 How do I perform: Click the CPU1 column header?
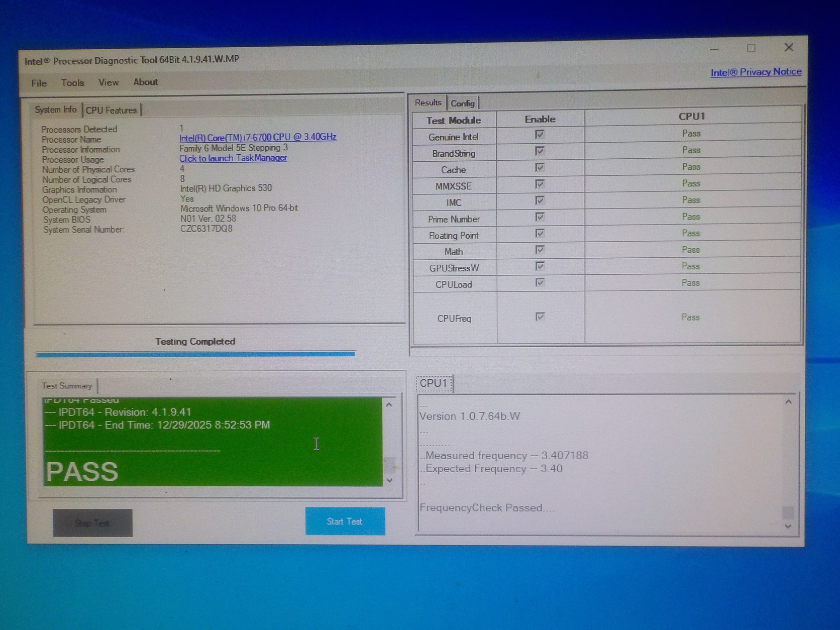[x=692, y=117]
